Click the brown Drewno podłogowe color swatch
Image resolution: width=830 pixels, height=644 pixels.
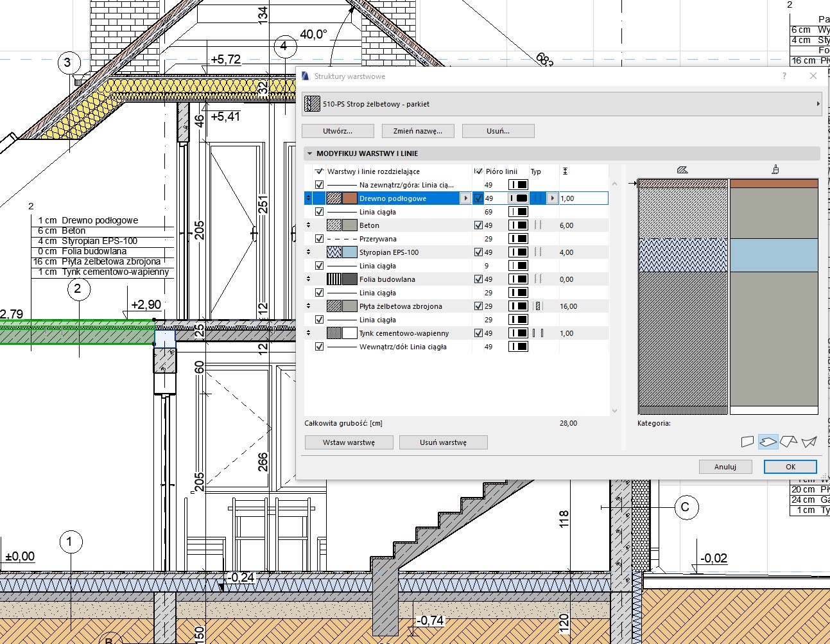click(349, 198)
